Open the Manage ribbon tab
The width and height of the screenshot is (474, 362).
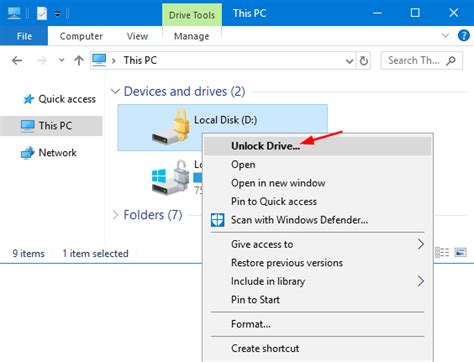click(192, 36)
